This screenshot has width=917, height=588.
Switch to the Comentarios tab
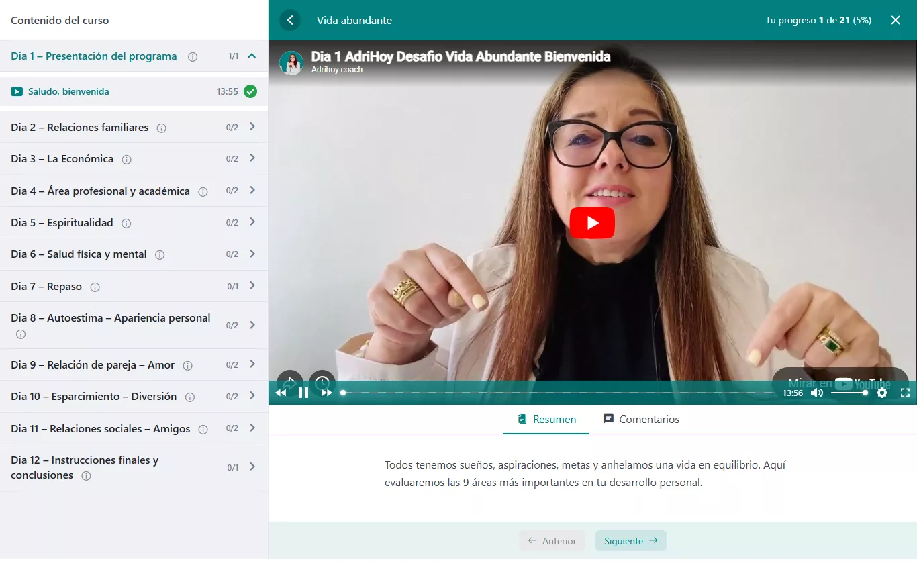click(x=641, y=419)
